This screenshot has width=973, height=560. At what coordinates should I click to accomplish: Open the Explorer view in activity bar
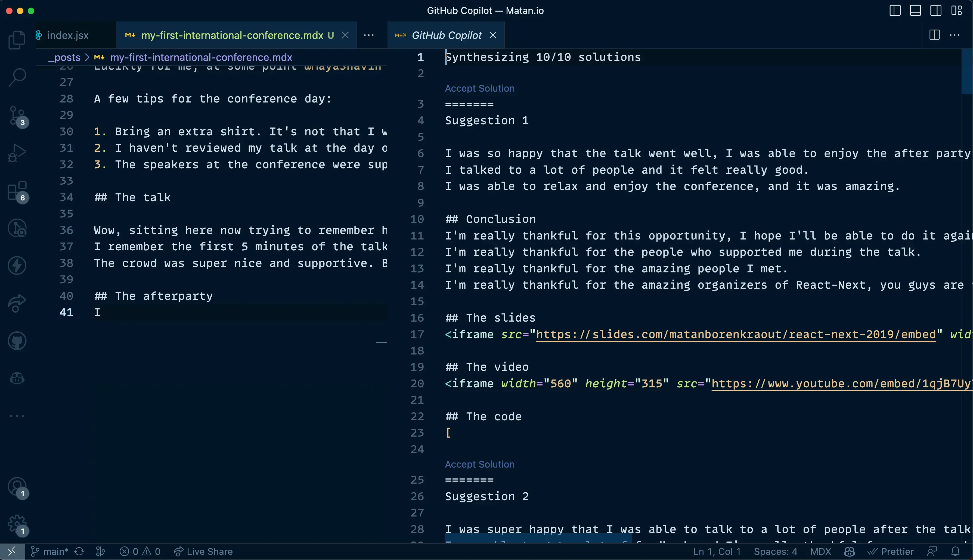coord(17,40)
